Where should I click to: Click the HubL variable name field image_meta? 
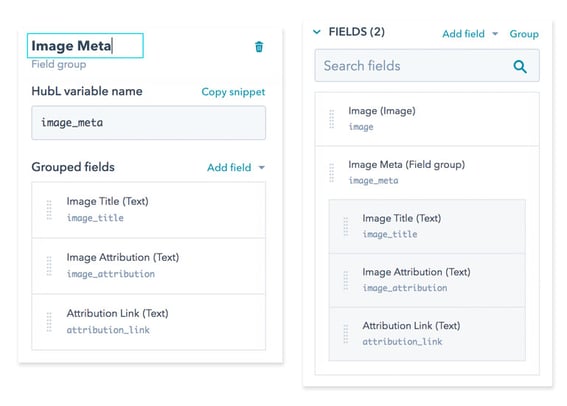point(149,123)
